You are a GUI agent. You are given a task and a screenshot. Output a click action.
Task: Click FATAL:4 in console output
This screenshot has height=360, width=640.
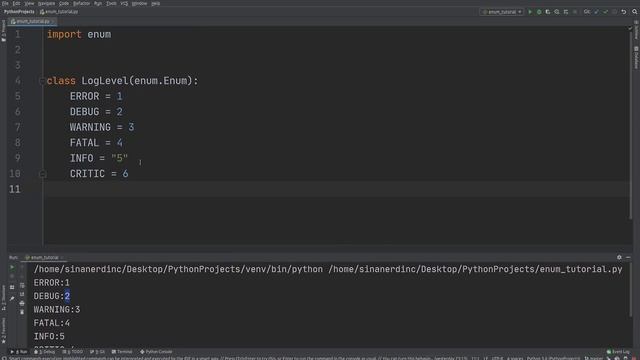pyautogui.click(x=51, y=323)
